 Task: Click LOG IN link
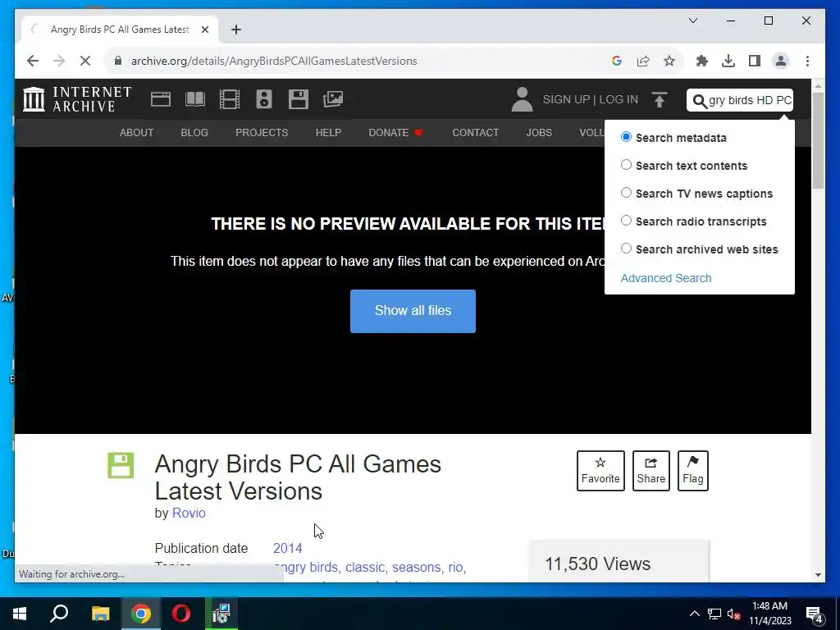[x=619, y=99]
